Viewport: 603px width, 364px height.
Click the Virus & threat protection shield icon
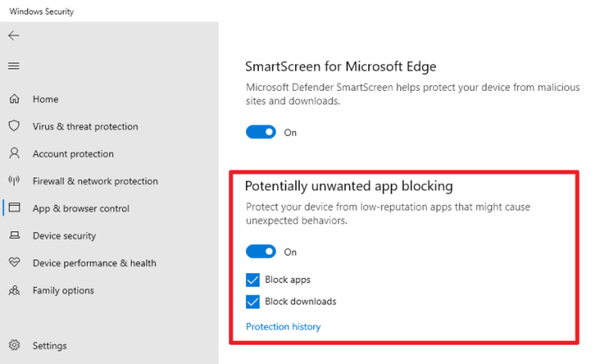[14, 126]
